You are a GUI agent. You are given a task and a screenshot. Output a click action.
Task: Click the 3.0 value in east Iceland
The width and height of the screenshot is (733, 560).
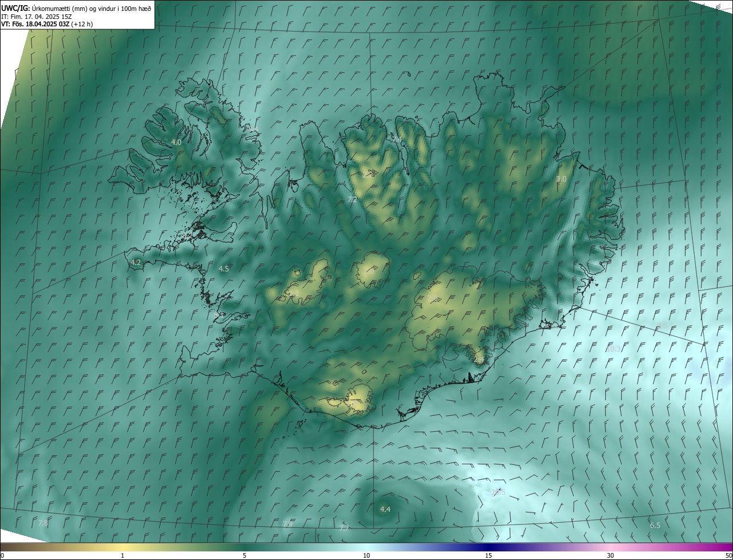pyautogui.click(x=561, y=179)
